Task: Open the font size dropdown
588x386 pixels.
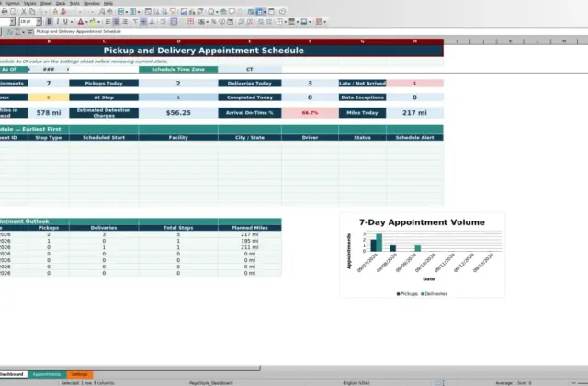Action: tap(39, 22)
